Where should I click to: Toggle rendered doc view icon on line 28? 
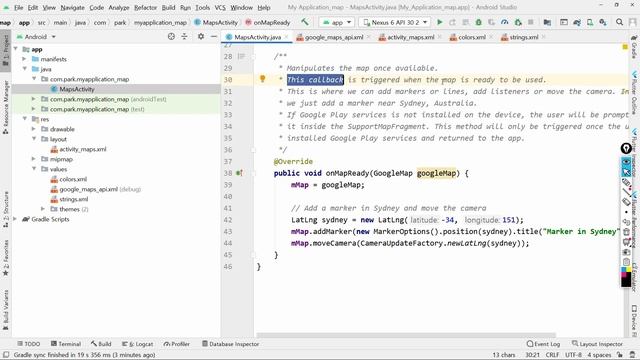tap(241, 56)
